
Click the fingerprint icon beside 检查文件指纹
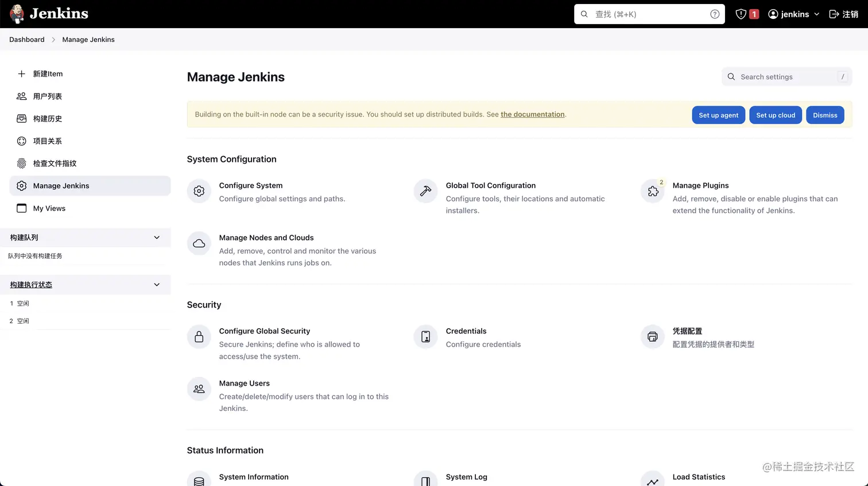pyautogui.click(x=21, y=164)
